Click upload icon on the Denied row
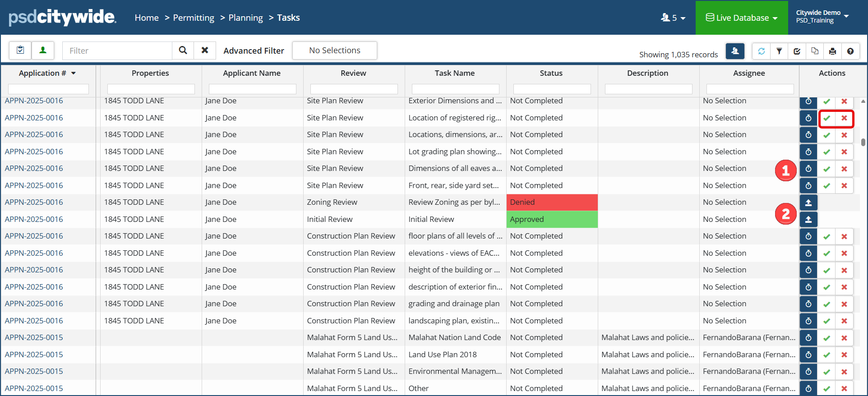 (x=808, y=203)
